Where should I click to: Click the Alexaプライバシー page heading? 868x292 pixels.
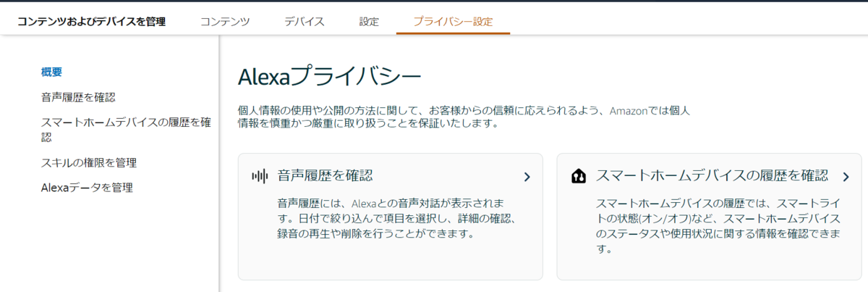tap(329, 77)
